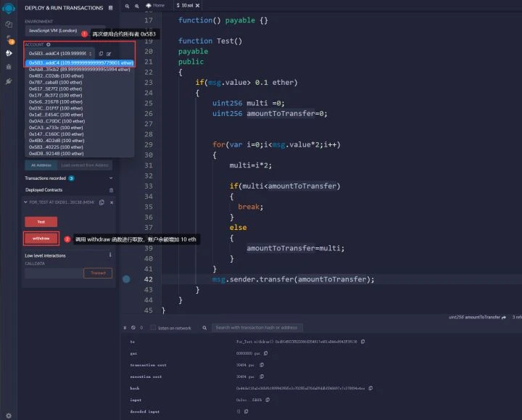Select account 0x617...5E7f2 option
The width and height of the screenshot is (522, 420).
tap(80, 89)
